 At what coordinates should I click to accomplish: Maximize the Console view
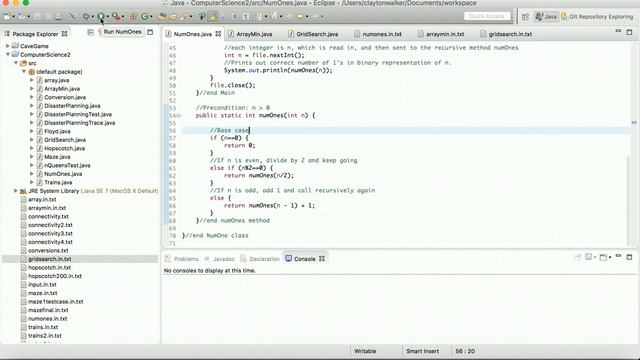(x=629, y=257)
